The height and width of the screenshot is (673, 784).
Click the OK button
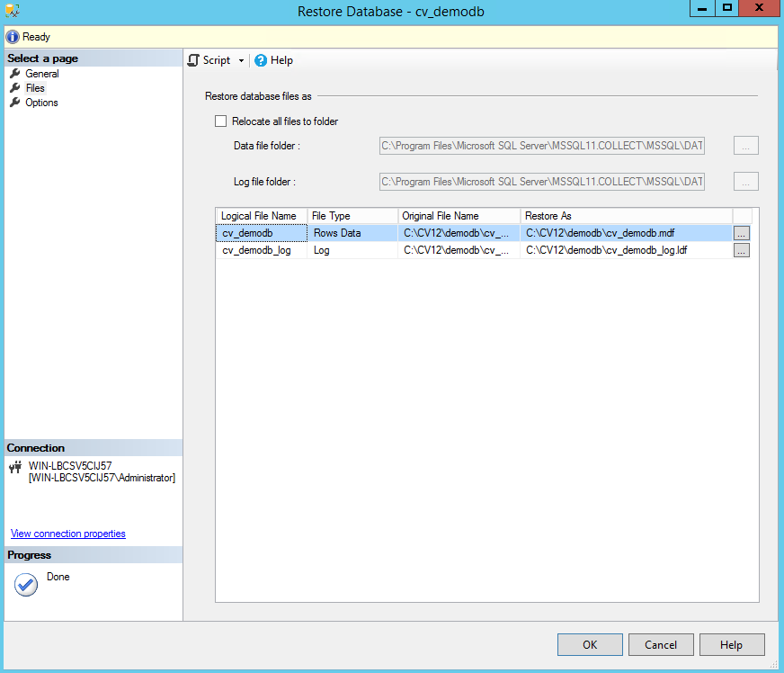pos(590,645)
